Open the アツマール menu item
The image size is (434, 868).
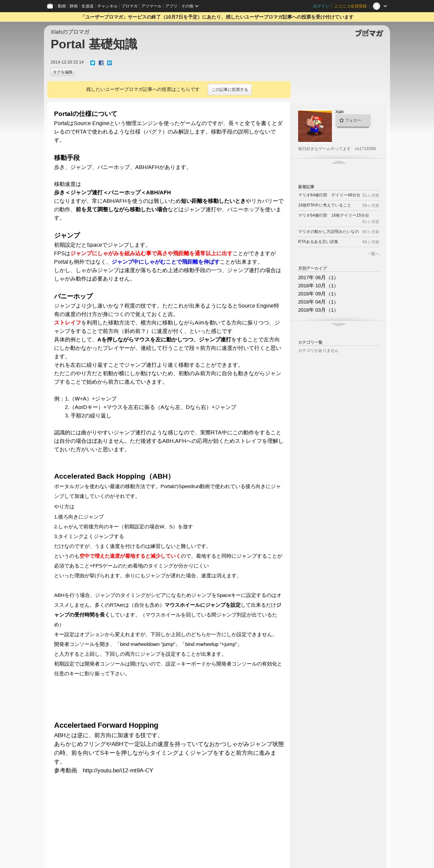coord(151,6)
